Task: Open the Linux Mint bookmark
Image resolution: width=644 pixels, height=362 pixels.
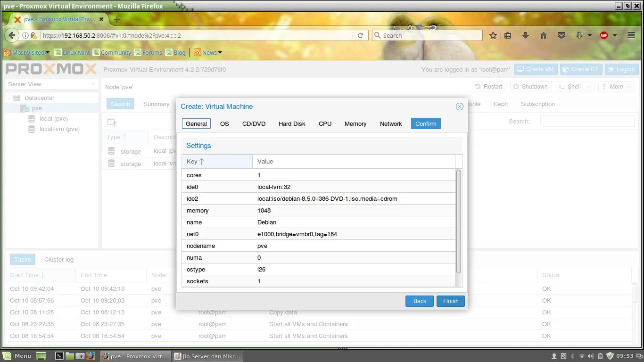Action: coord(72,52)
